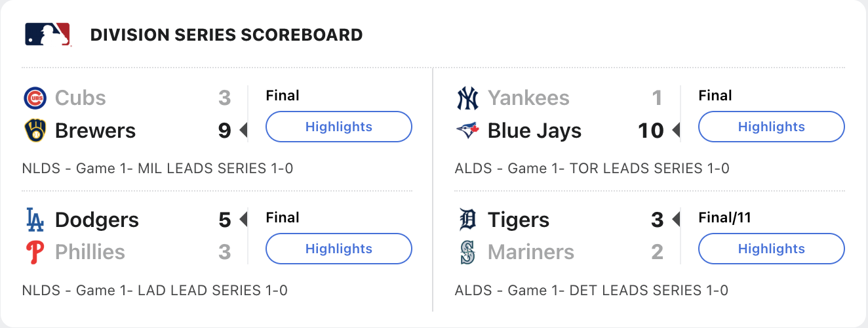
Task: Click the Mariners team logo
Action: 467,253
